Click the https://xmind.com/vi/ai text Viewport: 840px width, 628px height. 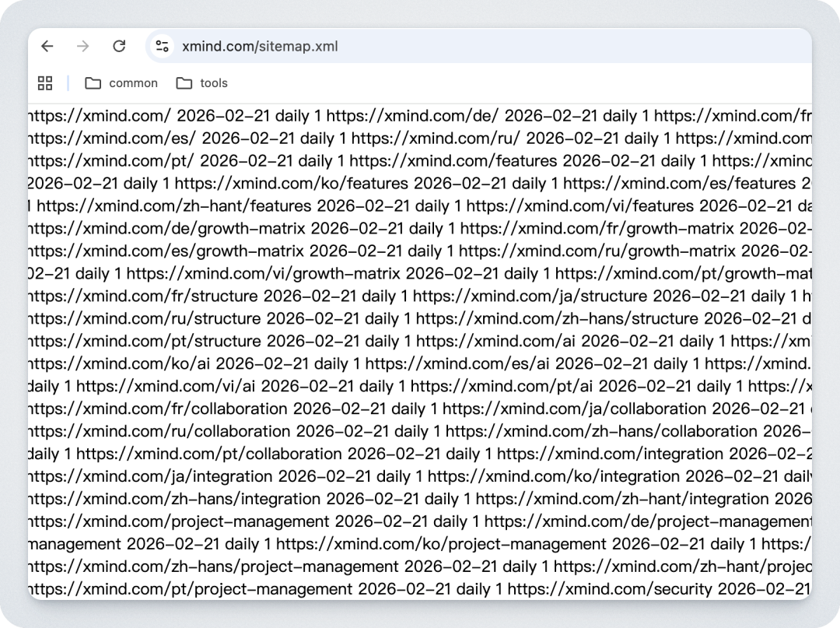coord(166,386)
